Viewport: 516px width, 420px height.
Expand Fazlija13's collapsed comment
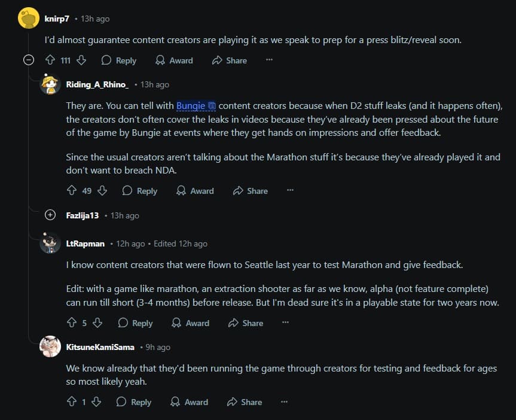(x=51, y=215)
